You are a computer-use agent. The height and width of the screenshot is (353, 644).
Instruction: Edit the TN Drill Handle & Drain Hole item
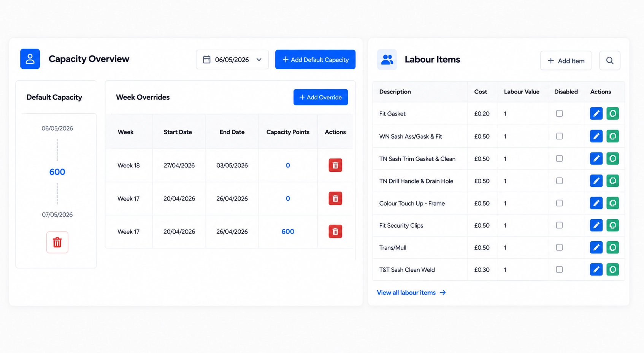click(596, 181)
